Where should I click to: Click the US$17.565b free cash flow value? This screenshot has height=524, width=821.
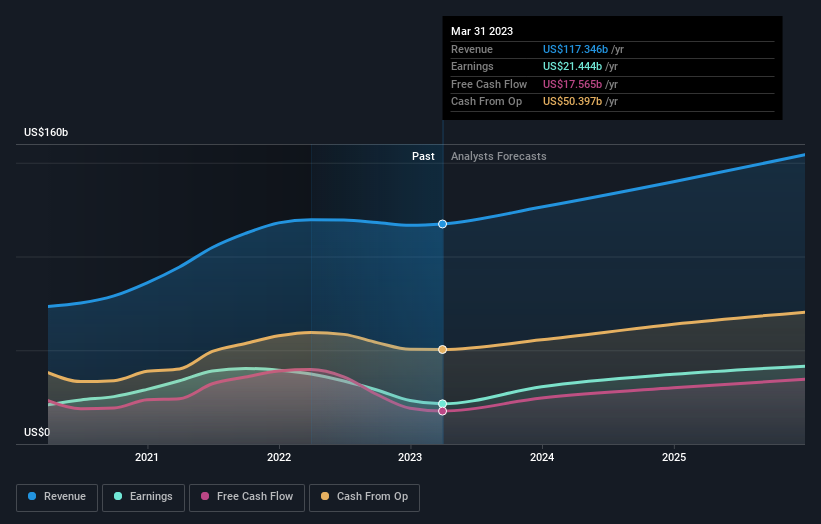[572, 84]
